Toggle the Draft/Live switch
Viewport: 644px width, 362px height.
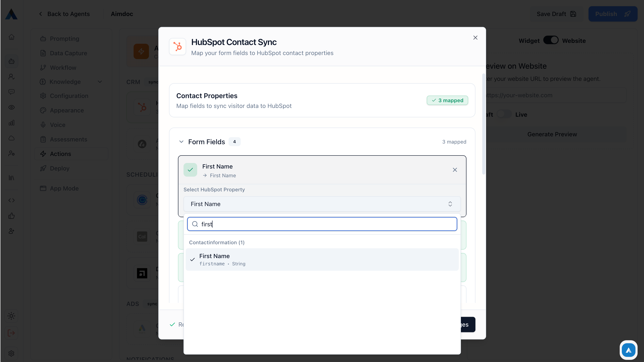coord(504,114)
